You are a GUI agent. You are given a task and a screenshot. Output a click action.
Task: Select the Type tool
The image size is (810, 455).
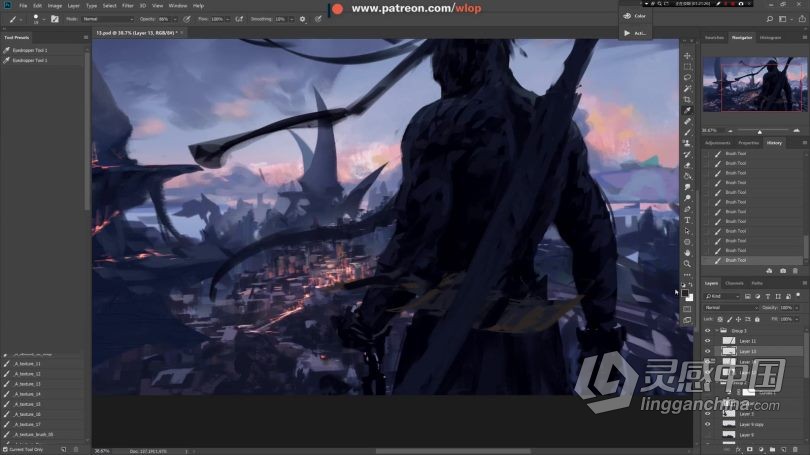pyautogui.click(x=687, y=220)
